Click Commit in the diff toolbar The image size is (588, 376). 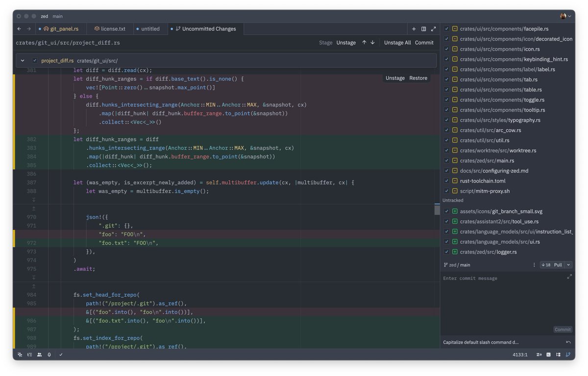424,43
